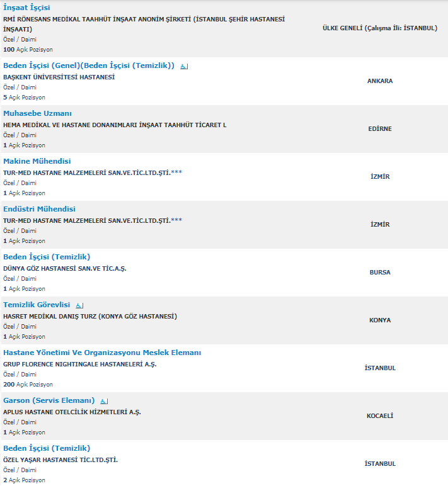Open the Temizlik Görevlisi job posting

click(37, 305)
